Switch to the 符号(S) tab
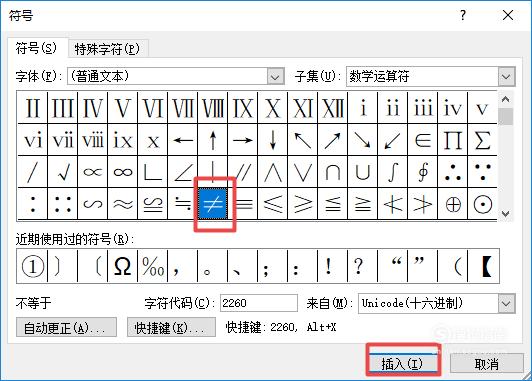The width and height of the screenshot is (532, 381). (36, 48)
